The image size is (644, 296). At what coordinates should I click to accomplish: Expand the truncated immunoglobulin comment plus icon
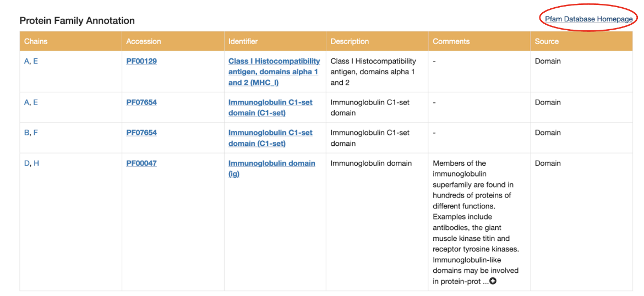tap(493, 281)
